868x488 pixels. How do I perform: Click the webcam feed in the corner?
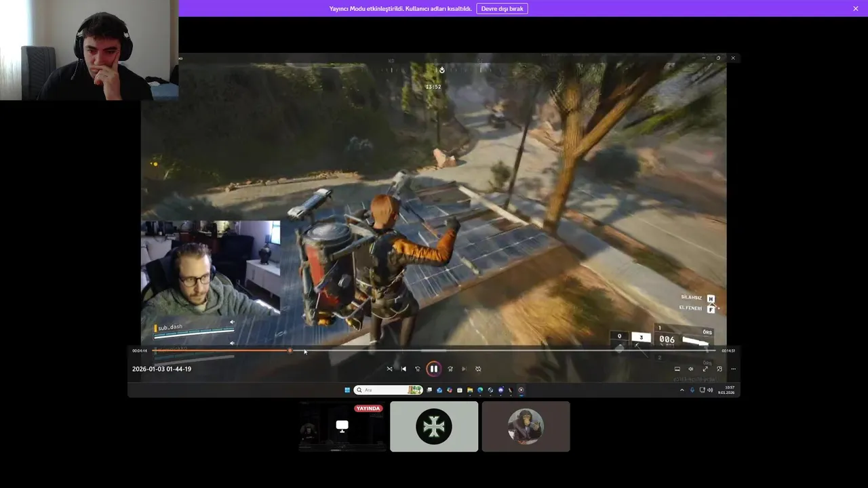click(89, 50)
